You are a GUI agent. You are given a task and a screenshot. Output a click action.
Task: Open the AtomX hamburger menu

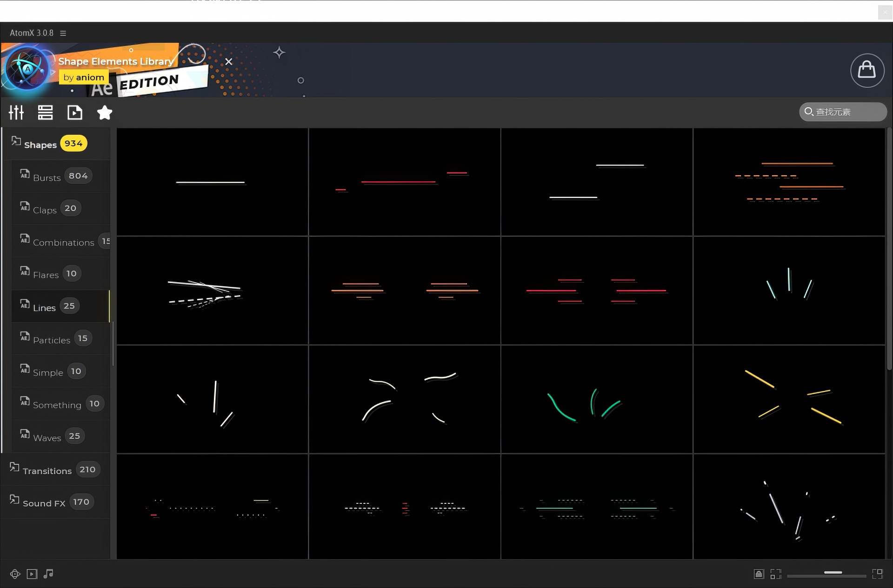63,33
